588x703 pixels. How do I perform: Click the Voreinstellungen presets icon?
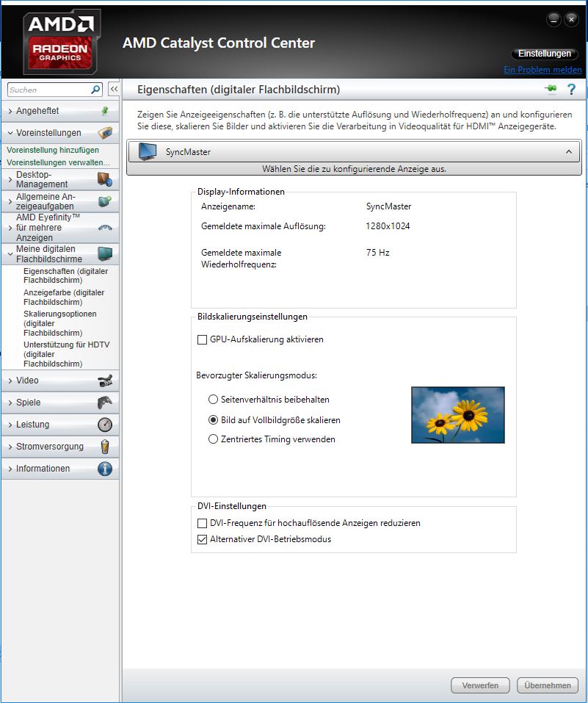[x=105, y=133]
